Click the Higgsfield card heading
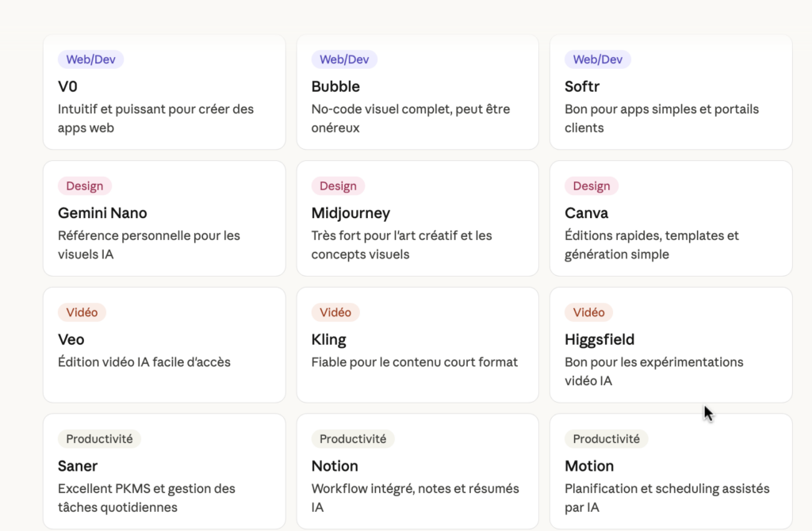The width and height of the screenshot is (812, 531). [x=599, y=340]
